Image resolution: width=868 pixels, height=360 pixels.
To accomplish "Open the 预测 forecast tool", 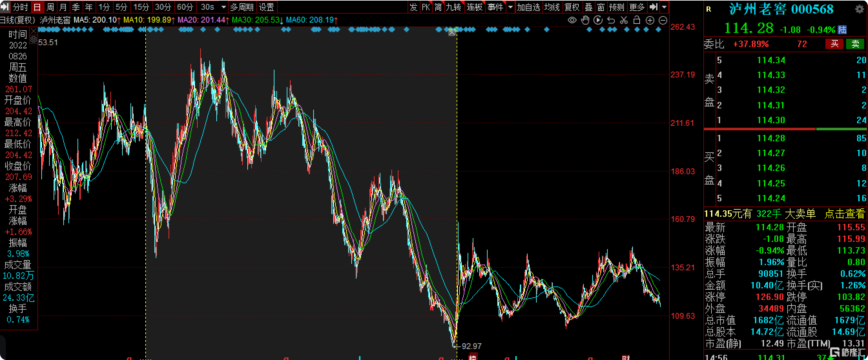I will pyautogui.click(x=617, y=7).
